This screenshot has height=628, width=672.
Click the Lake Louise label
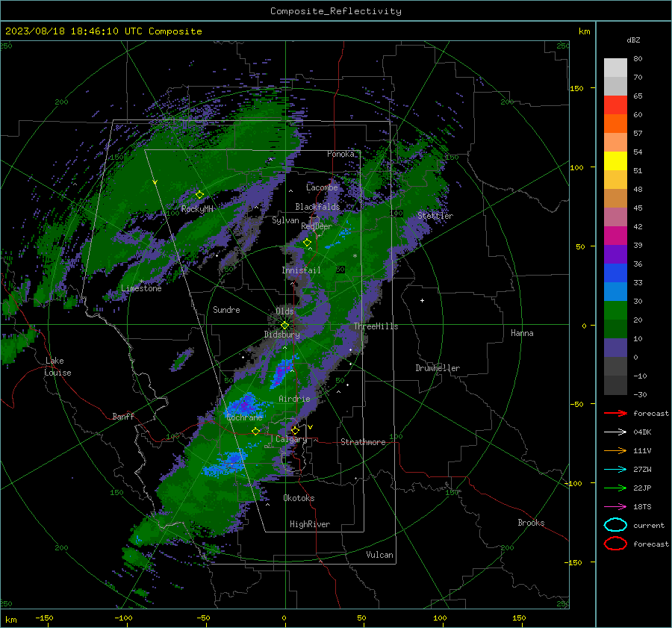click(57, 367)
